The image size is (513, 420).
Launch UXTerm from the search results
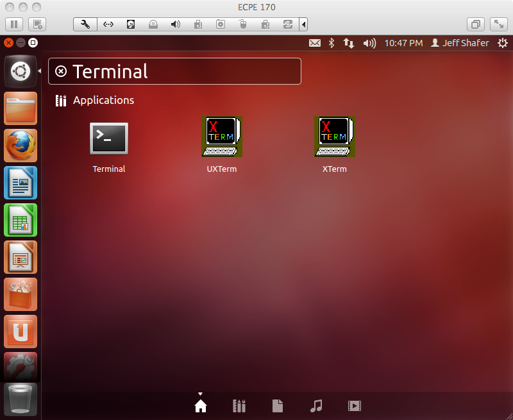(x=221, y=137)
